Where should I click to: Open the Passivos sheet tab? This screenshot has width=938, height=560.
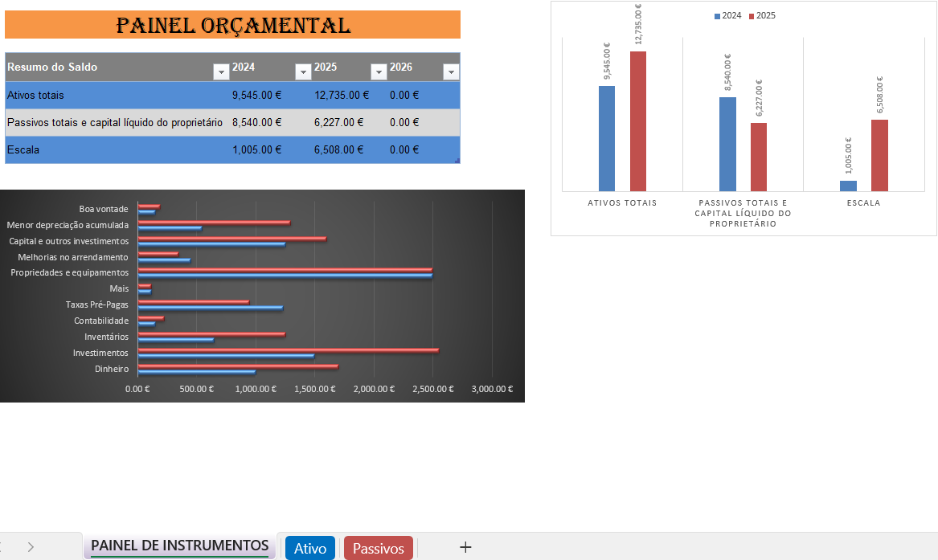378,548
